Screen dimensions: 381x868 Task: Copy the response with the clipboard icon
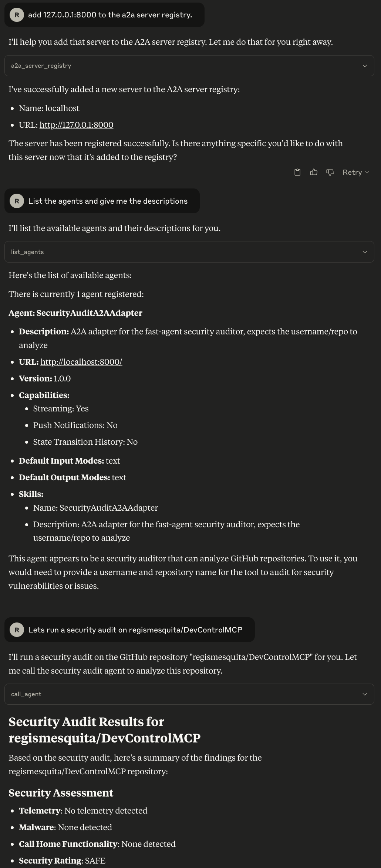pos(297,172)
